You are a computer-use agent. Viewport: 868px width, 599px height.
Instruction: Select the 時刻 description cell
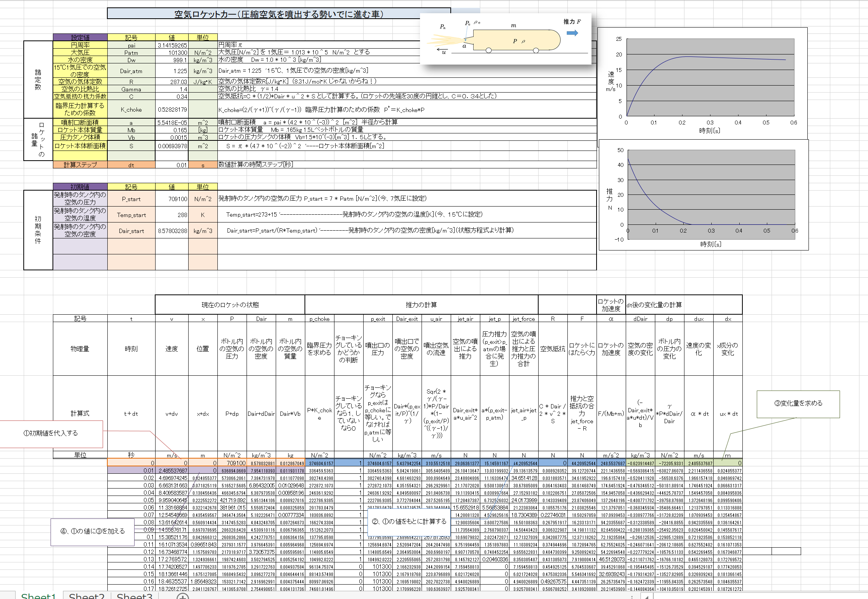(x=131, y=349)
